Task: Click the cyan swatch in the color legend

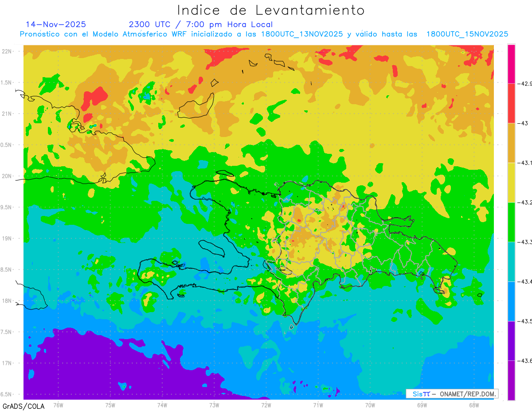Action: (511, 262)
